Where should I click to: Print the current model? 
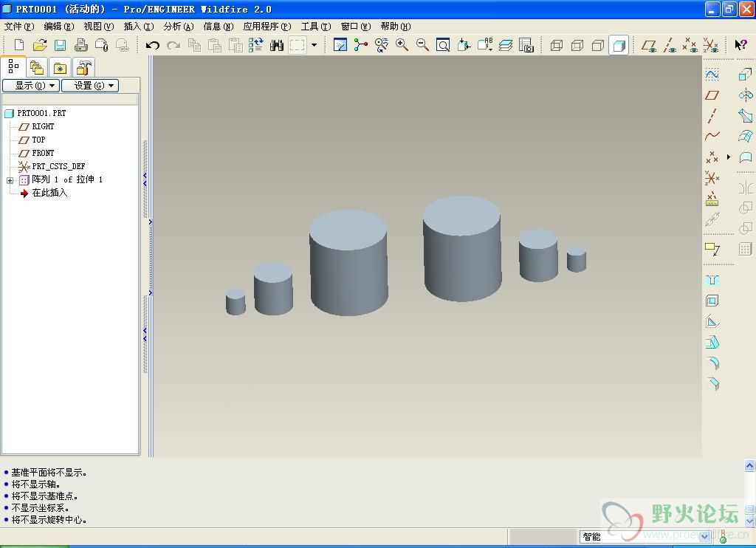click(81, 45)
